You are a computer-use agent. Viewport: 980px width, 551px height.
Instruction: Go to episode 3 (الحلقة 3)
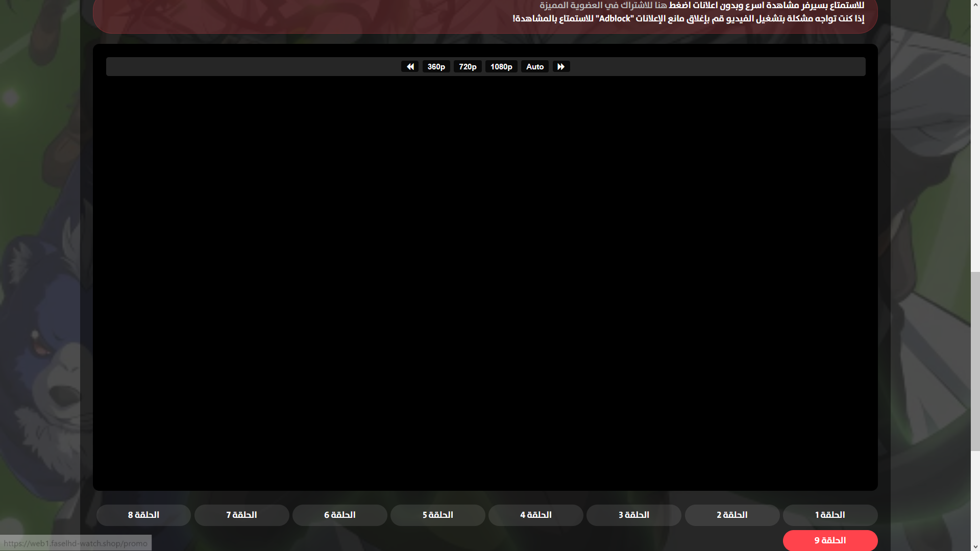[x=634, y=515]
